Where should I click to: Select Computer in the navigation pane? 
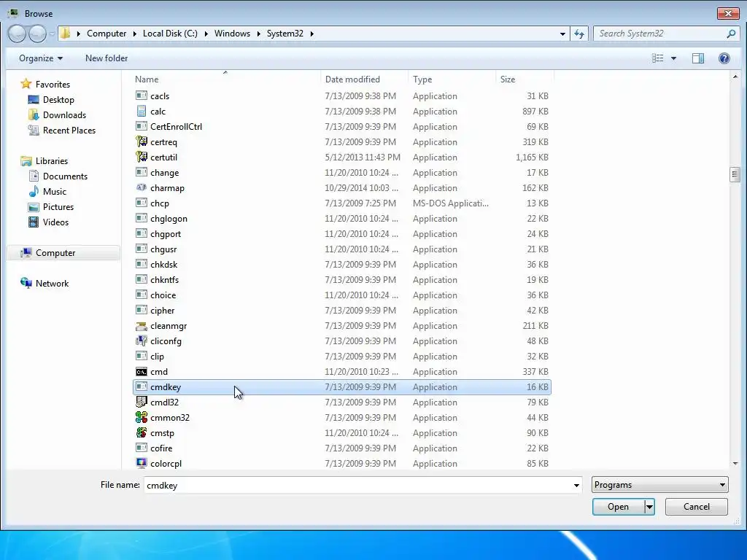[63, 253]
